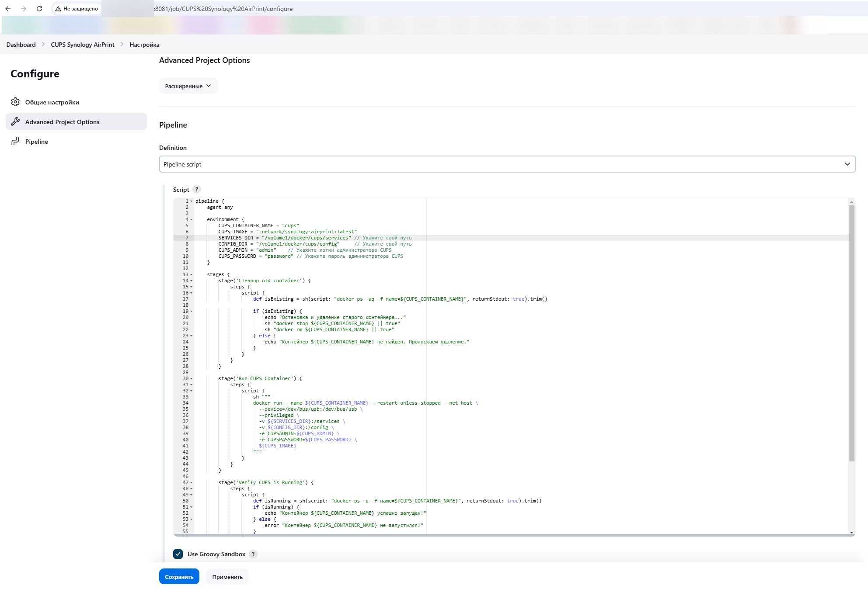Open Groovy Sandbox help question mark
868x589 pixels.
tap(253, 554)
